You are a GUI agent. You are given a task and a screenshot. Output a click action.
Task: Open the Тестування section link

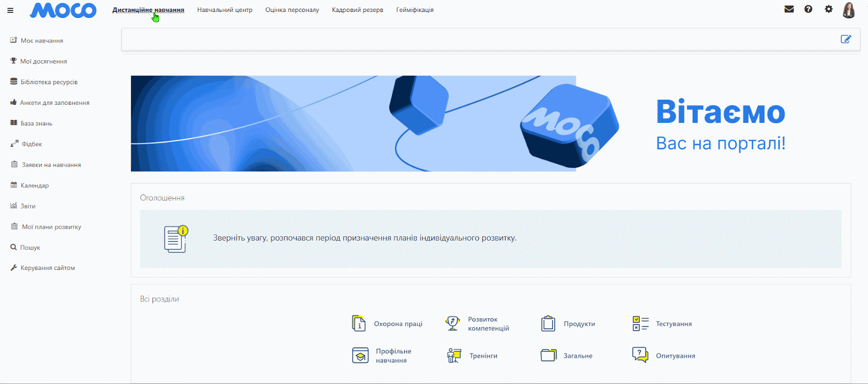pos(674,324)
